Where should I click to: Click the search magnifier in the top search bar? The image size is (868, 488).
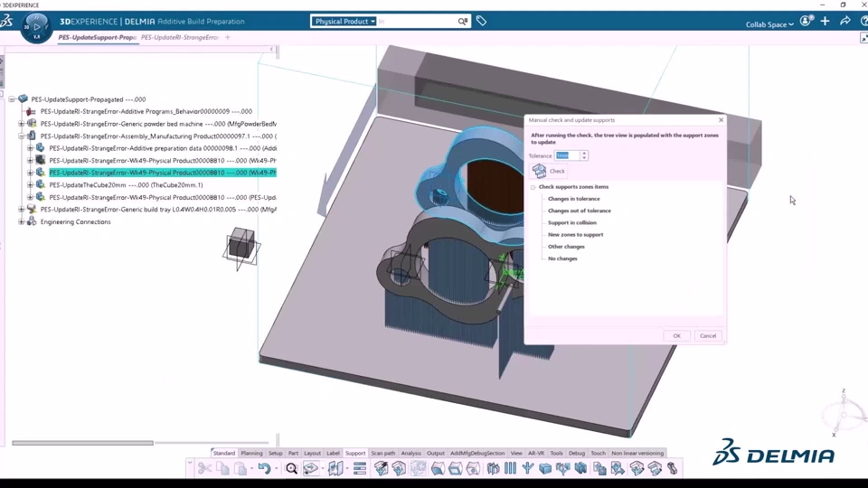click(x=462, y=22)
